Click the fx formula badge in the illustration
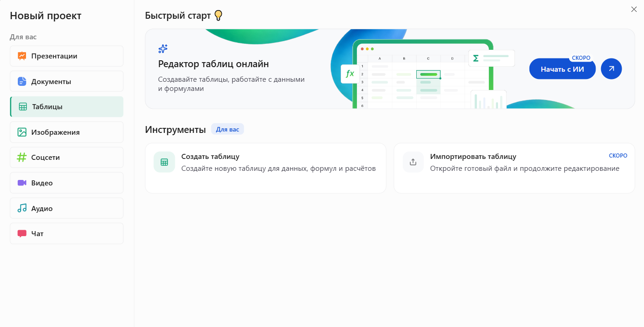 click(x=351, y=74)
